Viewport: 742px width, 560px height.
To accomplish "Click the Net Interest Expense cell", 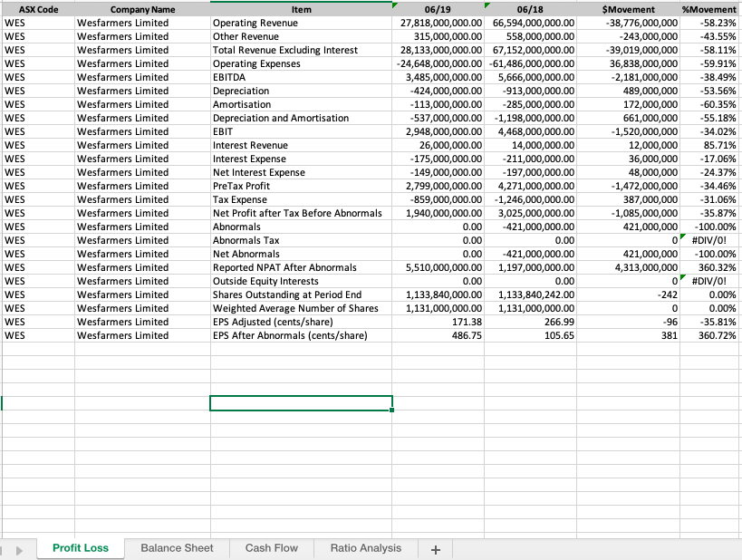I will (301, 173).
